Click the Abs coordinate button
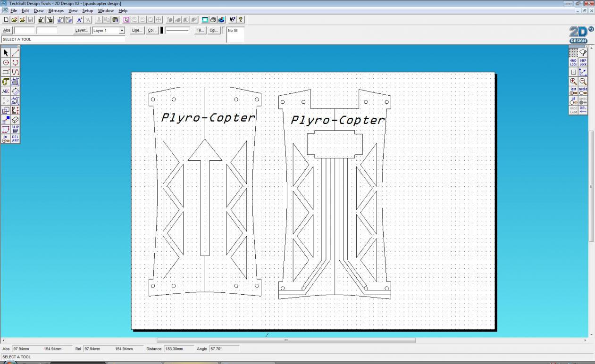 pos(7,30)
